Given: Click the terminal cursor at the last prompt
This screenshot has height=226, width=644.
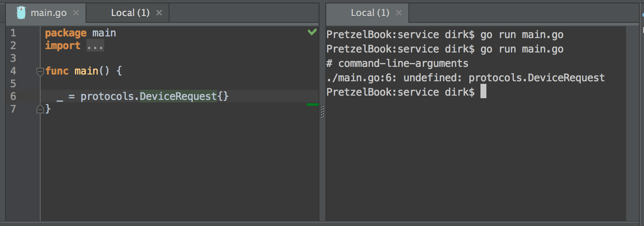Looking at the screenshot, I should (483, 92).
